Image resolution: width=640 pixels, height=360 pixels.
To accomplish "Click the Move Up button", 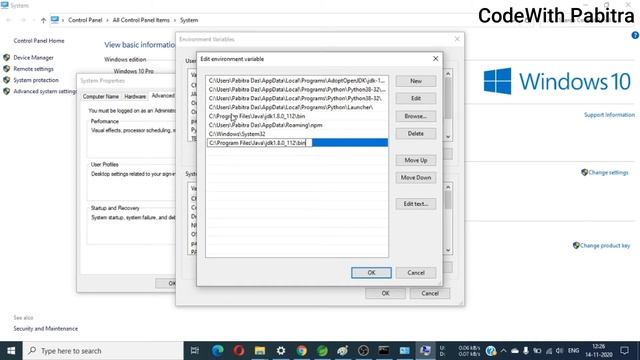I will 416,160.
